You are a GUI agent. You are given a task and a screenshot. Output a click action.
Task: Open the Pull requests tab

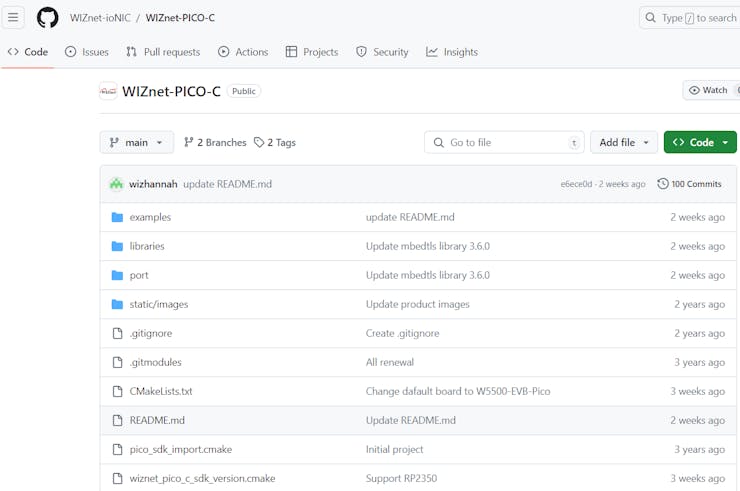[x=163, y=52]
